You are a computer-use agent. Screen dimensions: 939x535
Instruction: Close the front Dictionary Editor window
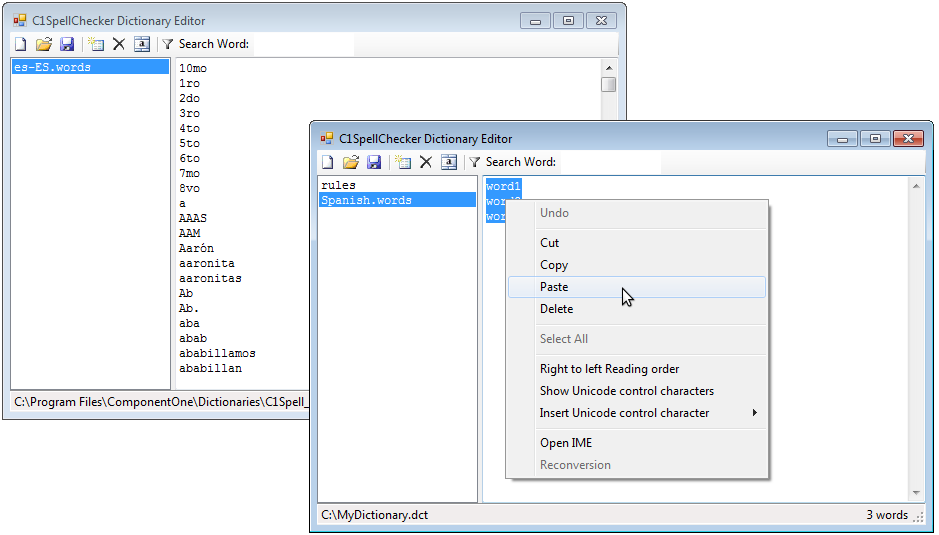pos(908,139)
